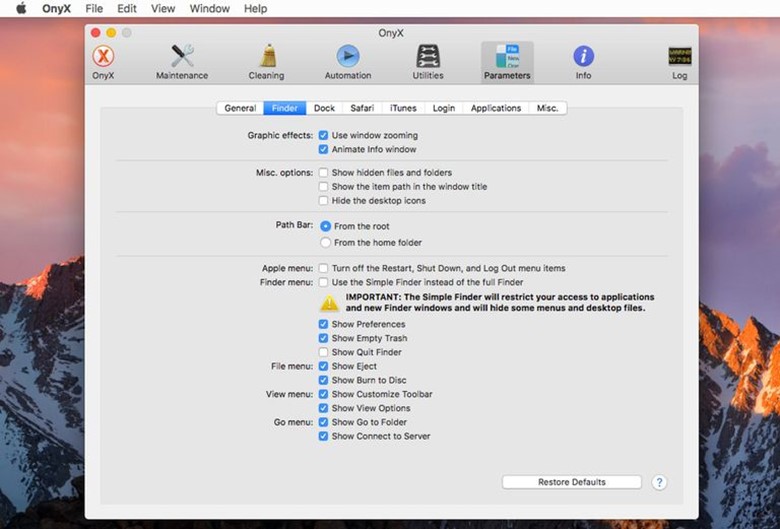The width and height of the screenshot is (780, 529).
Task: Open the Automation toolbar icon
Action: pos(347,58)
